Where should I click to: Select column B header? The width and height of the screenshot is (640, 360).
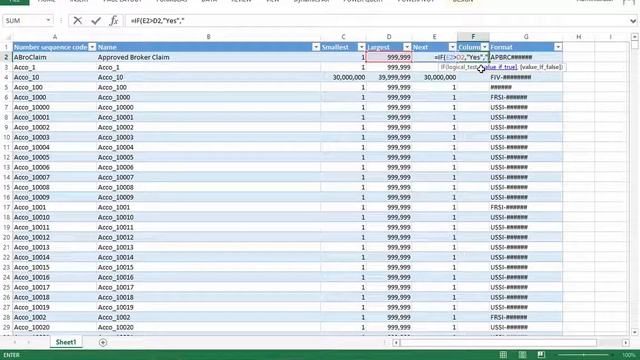209,37
